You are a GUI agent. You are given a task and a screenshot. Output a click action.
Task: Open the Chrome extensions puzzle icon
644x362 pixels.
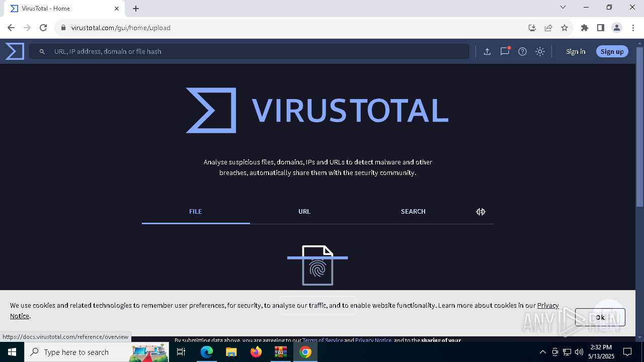(584, 28)
